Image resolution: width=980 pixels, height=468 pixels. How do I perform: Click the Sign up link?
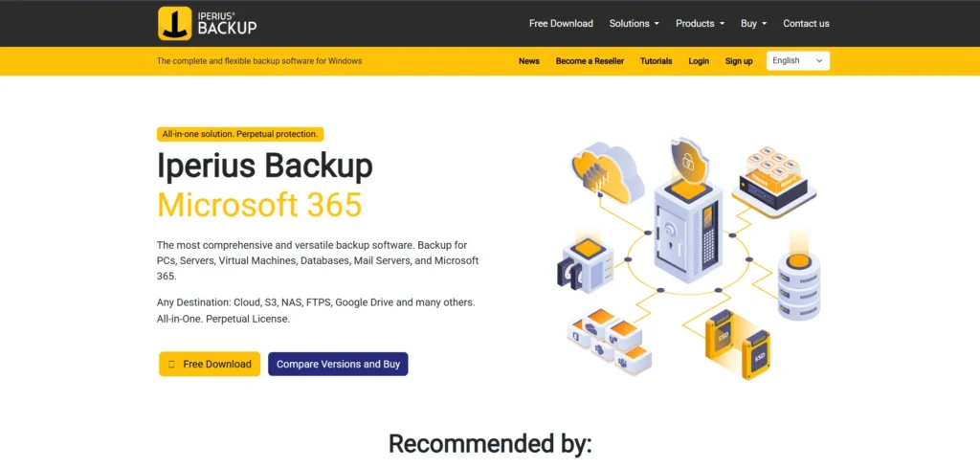tap(739, 61)
